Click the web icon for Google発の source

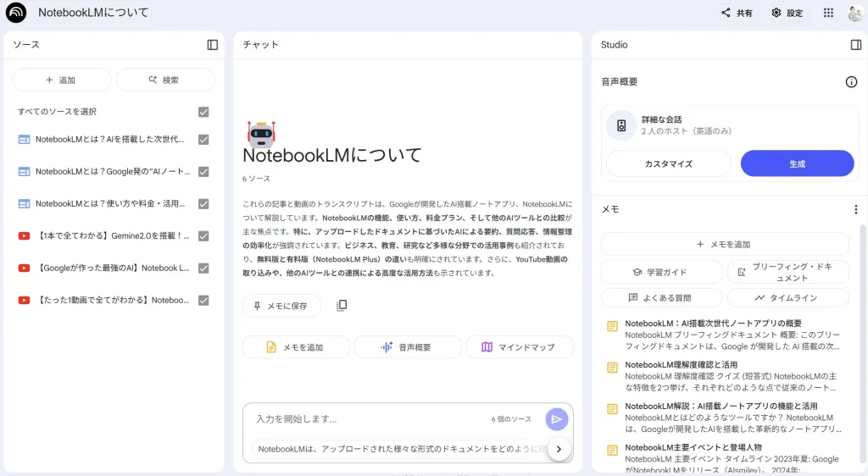click(x=24, y=171)
